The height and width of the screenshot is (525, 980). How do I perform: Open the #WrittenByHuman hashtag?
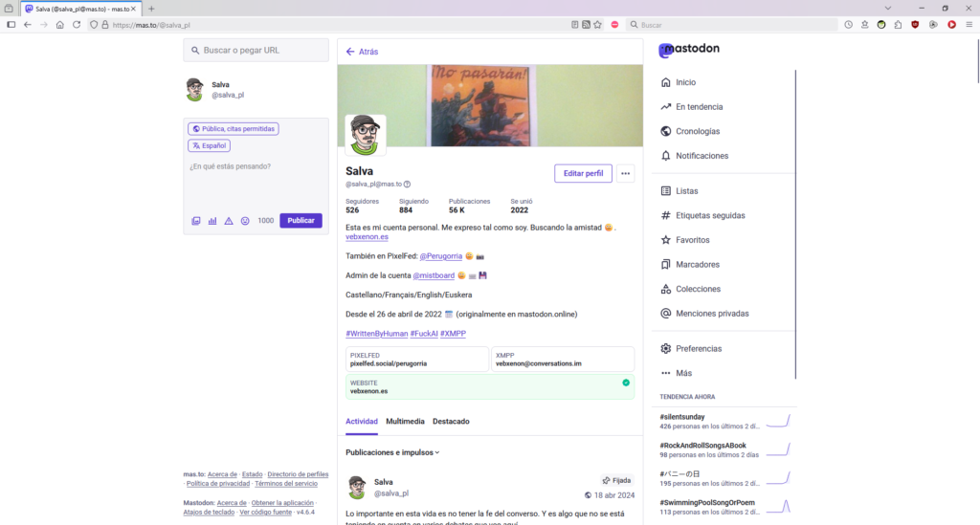[x=376, y=334]
